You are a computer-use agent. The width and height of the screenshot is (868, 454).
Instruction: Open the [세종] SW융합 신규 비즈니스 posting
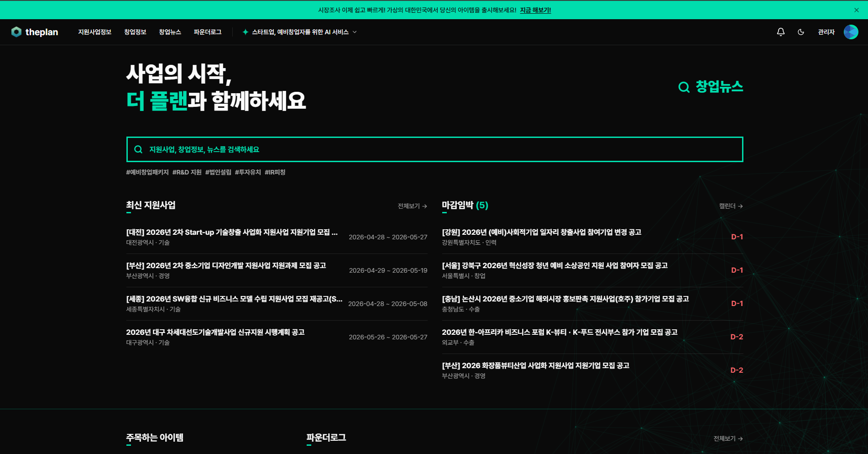[234, 299]
